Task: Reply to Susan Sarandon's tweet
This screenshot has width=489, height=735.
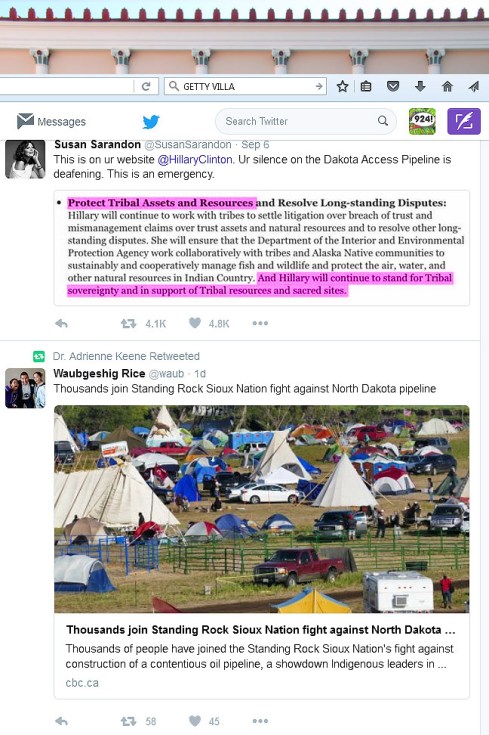Action: point(61,323)
